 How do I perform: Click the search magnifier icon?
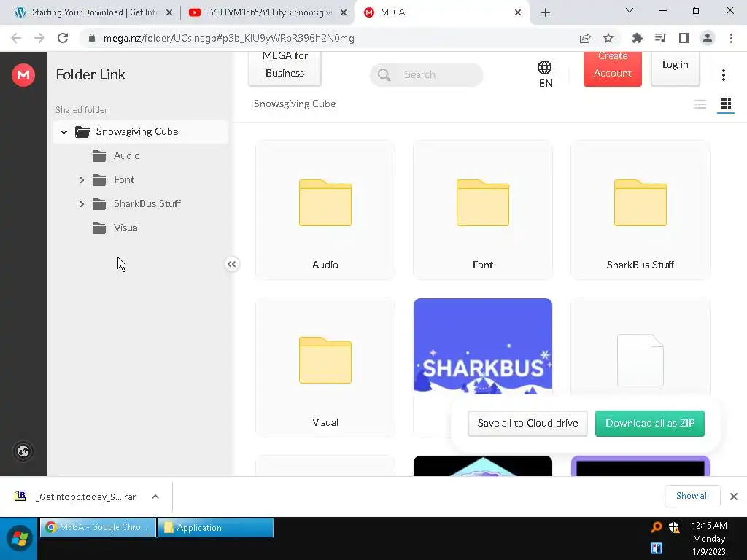tap(384, 75)
